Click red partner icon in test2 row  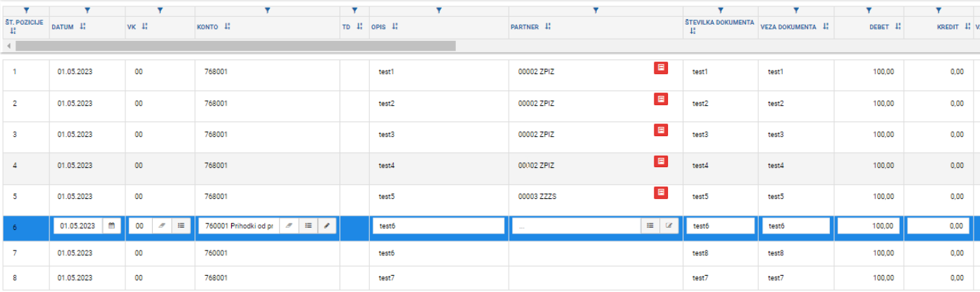(661, 99)
